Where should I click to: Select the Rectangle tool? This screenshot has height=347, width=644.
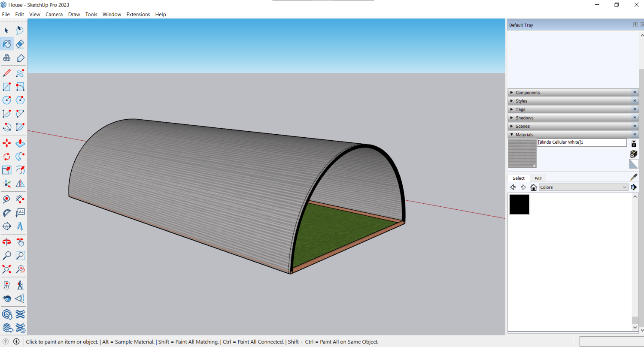pos(6,87)
